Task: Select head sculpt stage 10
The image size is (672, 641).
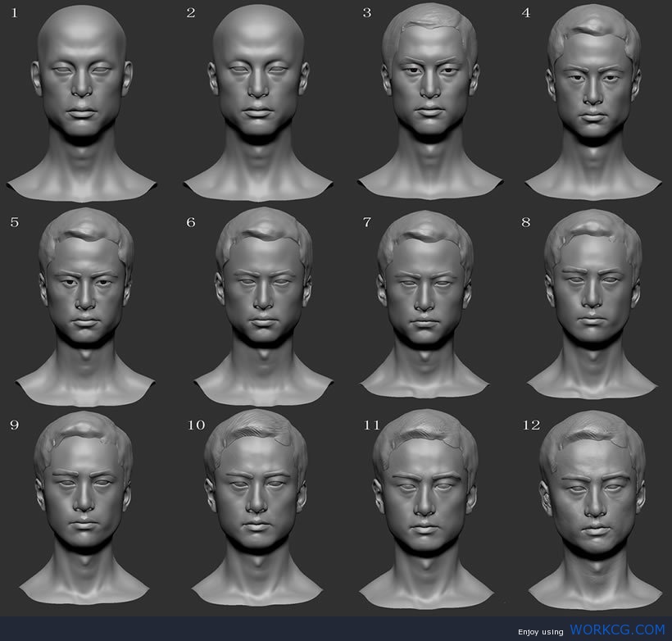Action: click(x=257, y=507)
